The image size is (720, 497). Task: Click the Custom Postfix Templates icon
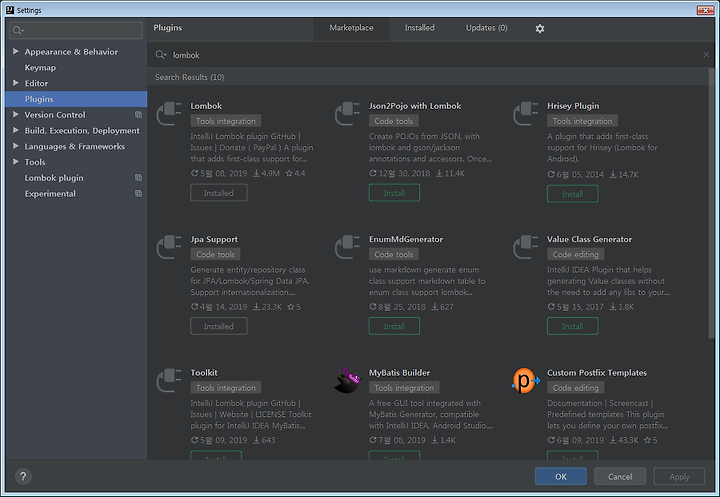(x=526, y=380)
